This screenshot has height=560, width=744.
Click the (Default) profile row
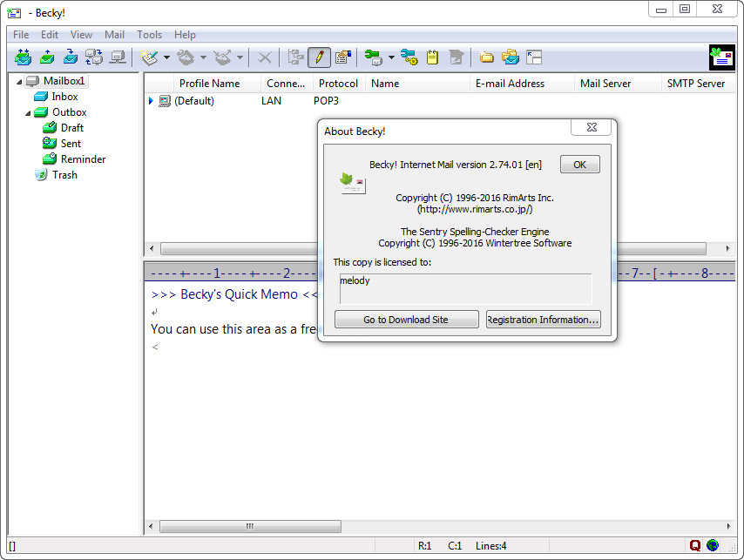click(x=439, y=100)
